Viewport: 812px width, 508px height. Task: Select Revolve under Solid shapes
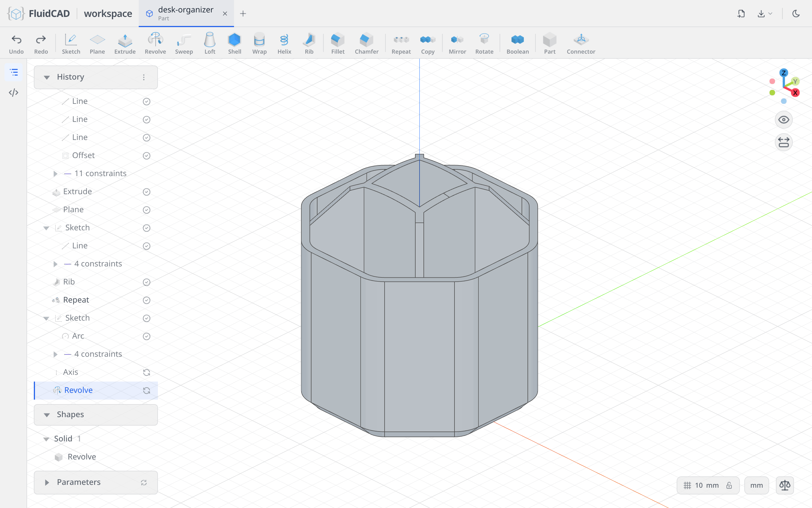81,457
